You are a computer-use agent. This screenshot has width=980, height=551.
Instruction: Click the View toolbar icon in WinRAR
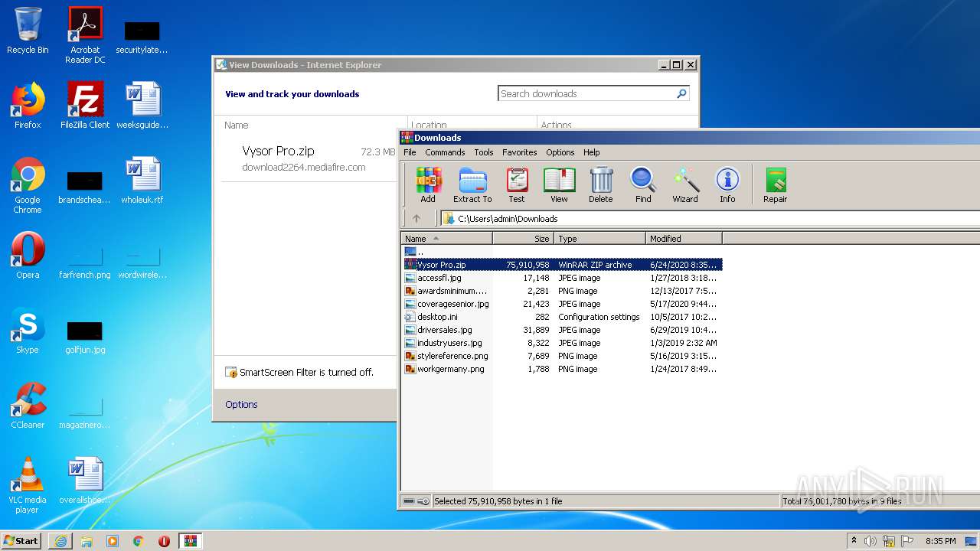click(560, 185)
